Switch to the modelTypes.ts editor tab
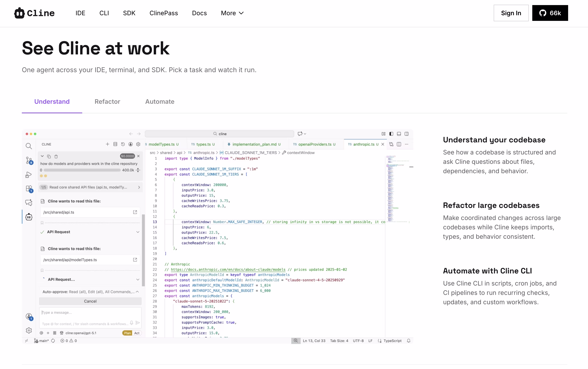588x369 pixels. click(x=164, y=144)
